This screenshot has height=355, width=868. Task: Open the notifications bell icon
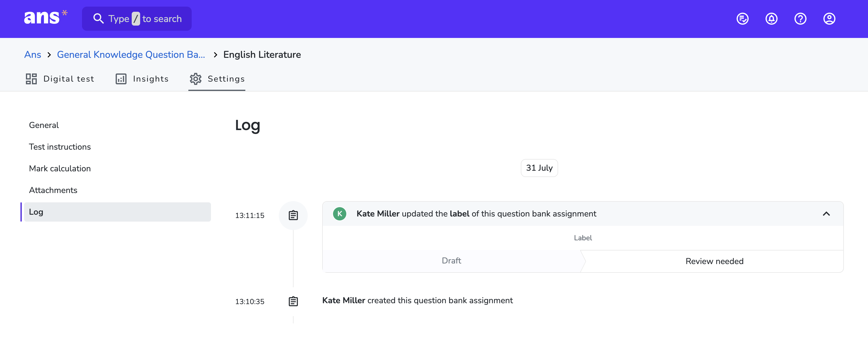[x=771, y=18]
